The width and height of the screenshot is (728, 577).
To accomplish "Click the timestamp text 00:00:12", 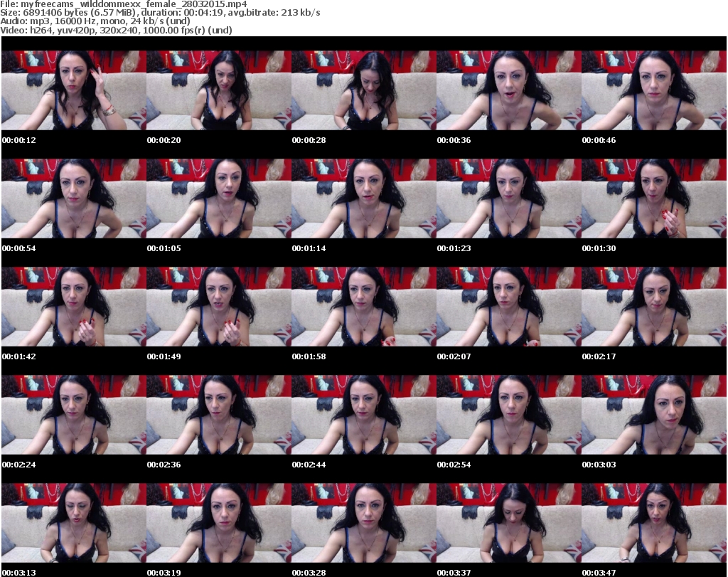I will click(19, 140).
